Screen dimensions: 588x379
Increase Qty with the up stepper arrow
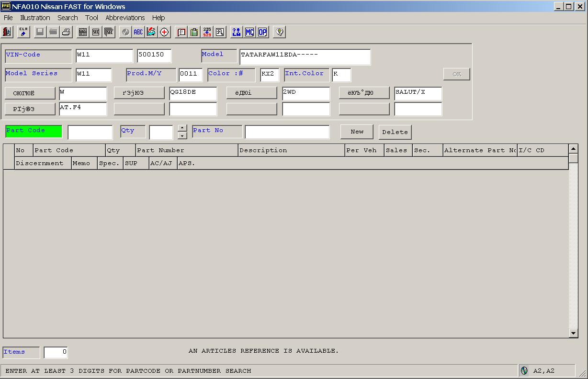[182, 128]
